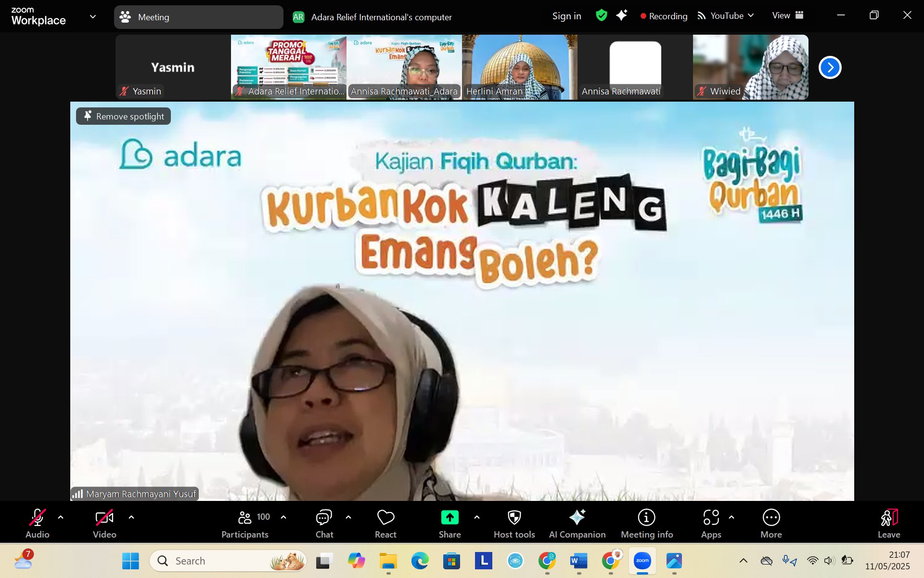The height and width of the screenshot is (578, 924).
Task: Expand audio settings arrow beside Audio
Action: point(61,517)
